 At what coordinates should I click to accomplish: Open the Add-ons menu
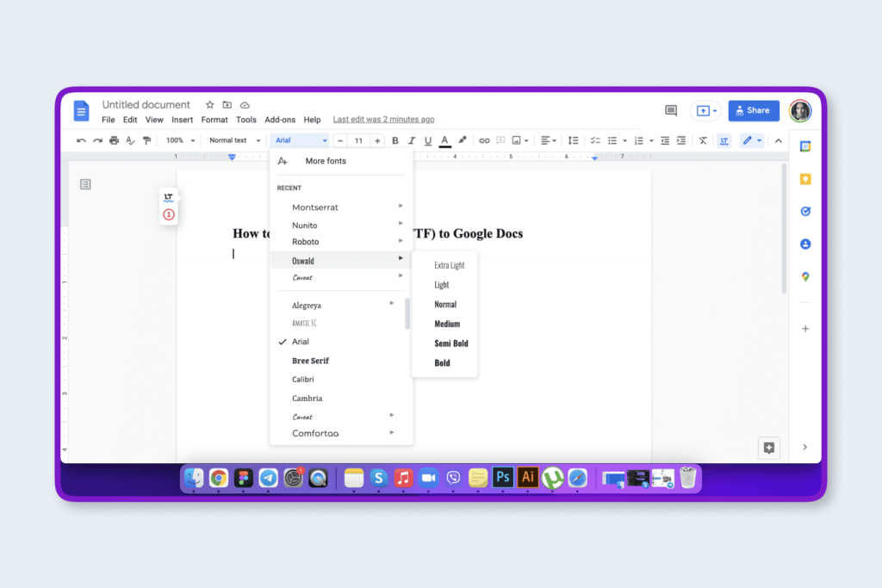pyautogui.click(x=280, y=120)
